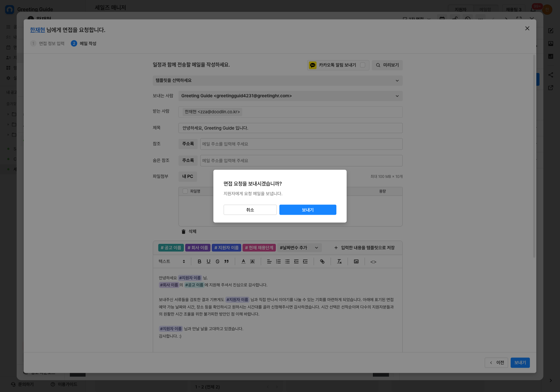This screenshot has height=392, width=560.
Task: Open the #날짜변수 추가 dropdown
Action: pos(299,248)
